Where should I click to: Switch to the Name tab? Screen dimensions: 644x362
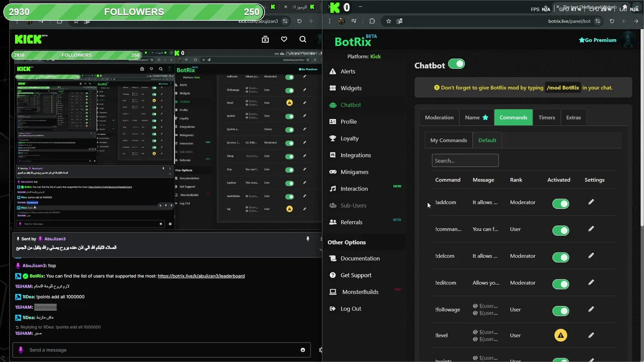(x=476, y=117)
